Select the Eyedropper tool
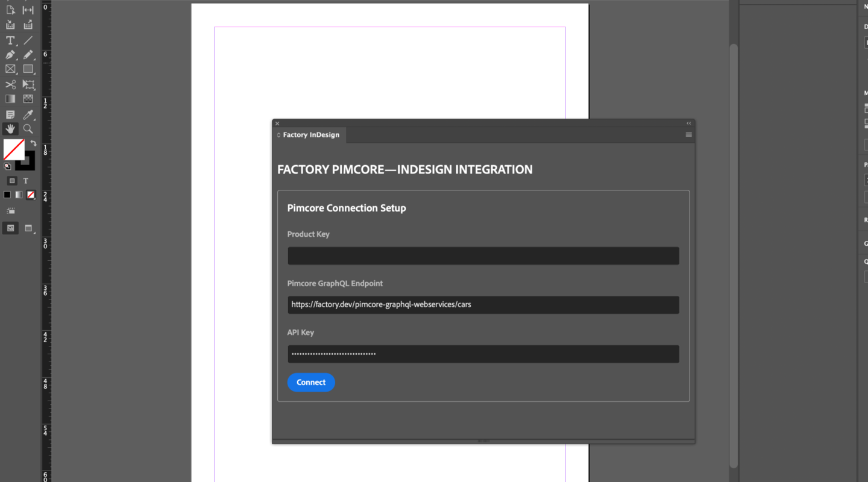This screenshot has width=868, height=482. click(x=28, y=114)
